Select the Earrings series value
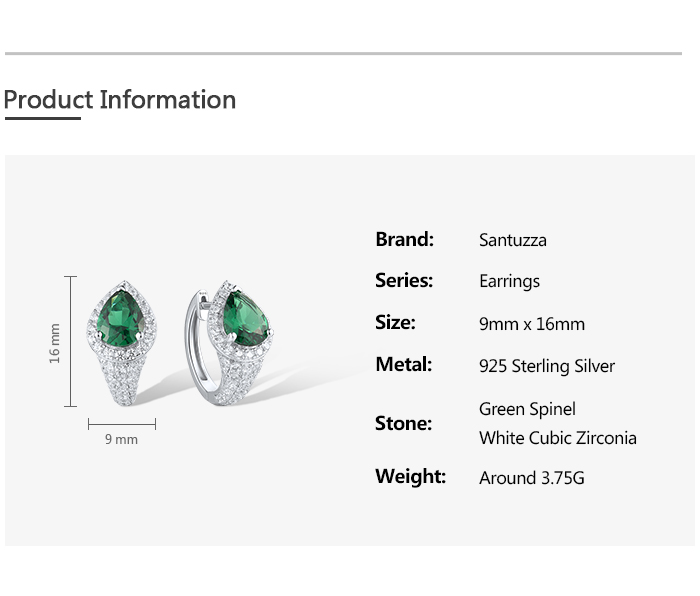This screenshot has width=700, height=596. point(509,282)
